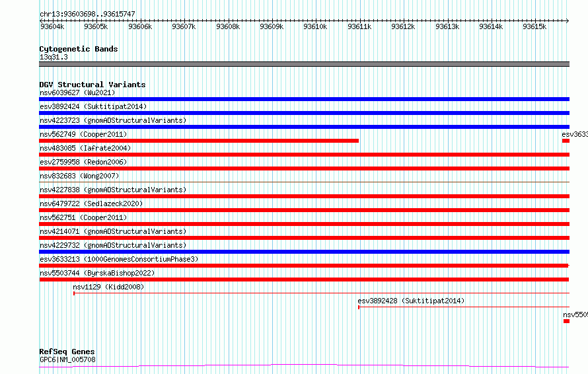Click the 93612k ruler tick label
588x374 pixels.
coord(403,26)
